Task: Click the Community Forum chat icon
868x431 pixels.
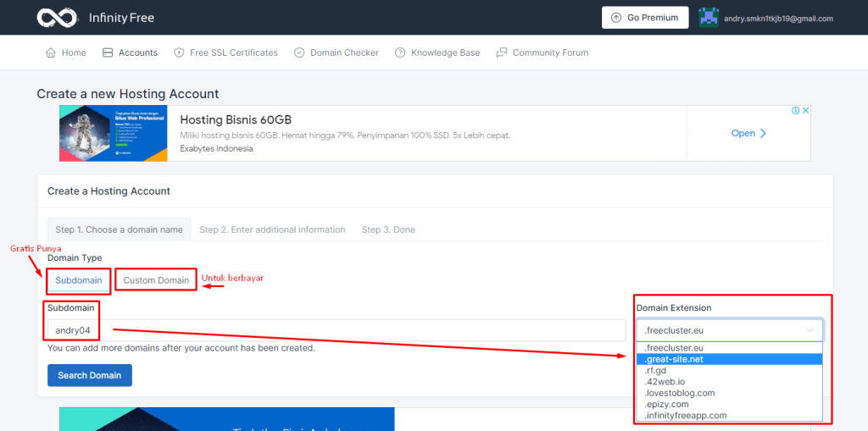Action: click(x=502, y=52)
